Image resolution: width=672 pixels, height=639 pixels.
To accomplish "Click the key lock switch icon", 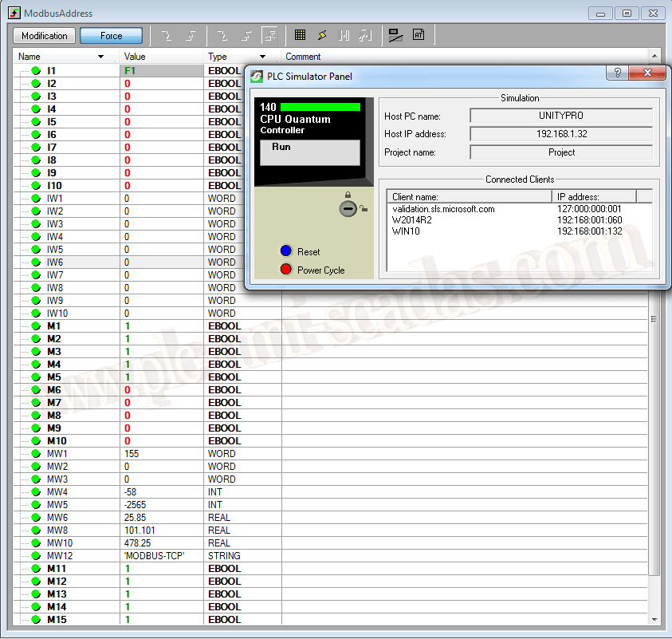I will click(349, 208).
